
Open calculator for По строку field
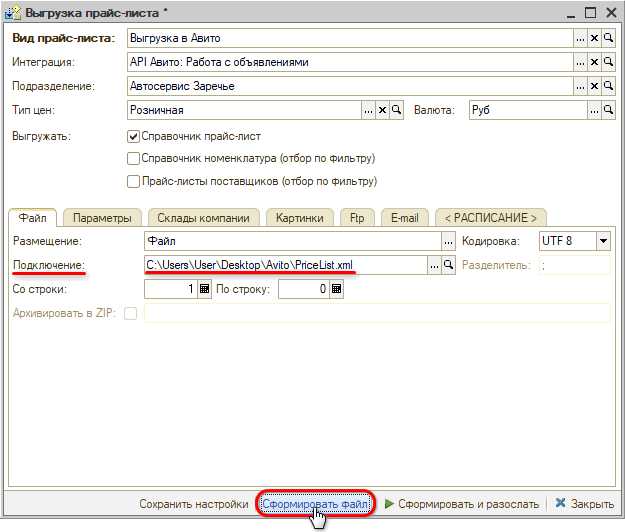(337, 289)
